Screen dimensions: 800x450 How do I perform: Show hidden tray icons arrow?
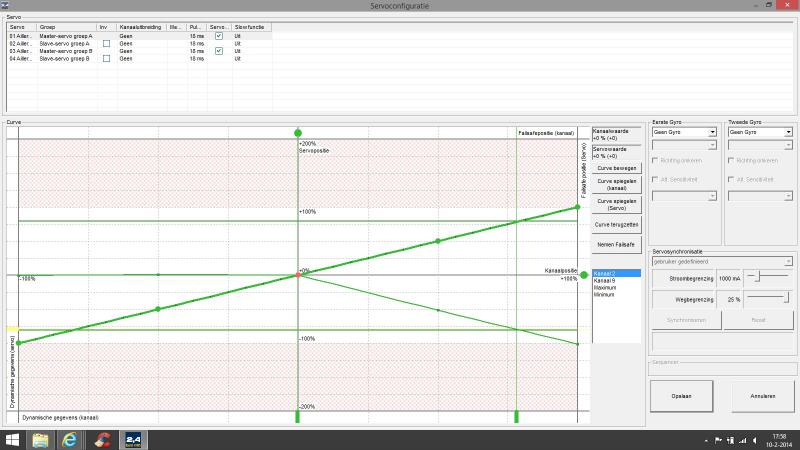click(706, 441)
